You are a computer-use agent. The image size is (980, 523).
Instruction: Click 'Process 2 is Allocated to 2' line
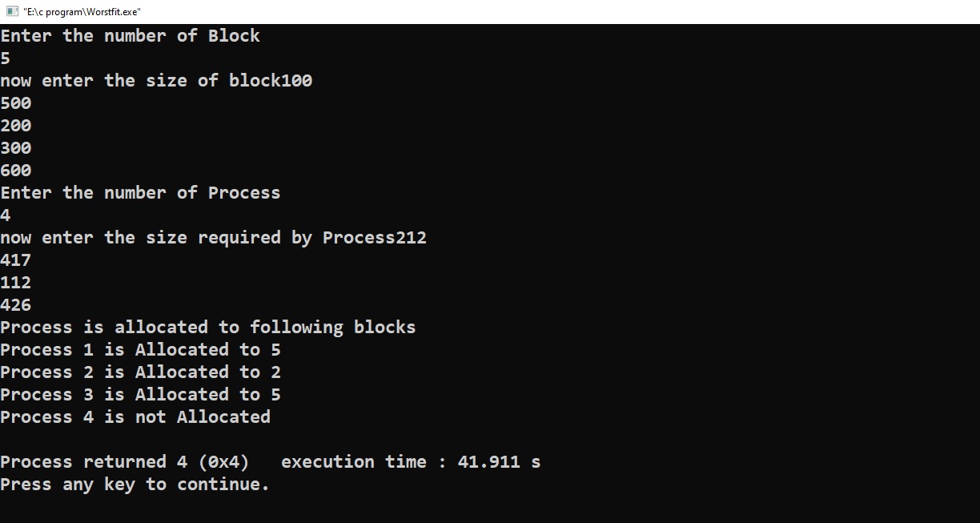pyautogui.click(x=140, y=372)
